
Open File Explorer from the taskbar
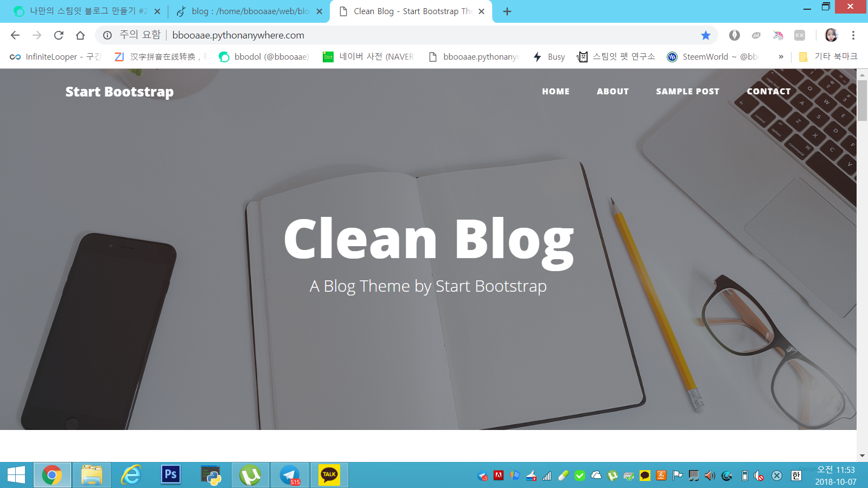[x=92, y=475]
